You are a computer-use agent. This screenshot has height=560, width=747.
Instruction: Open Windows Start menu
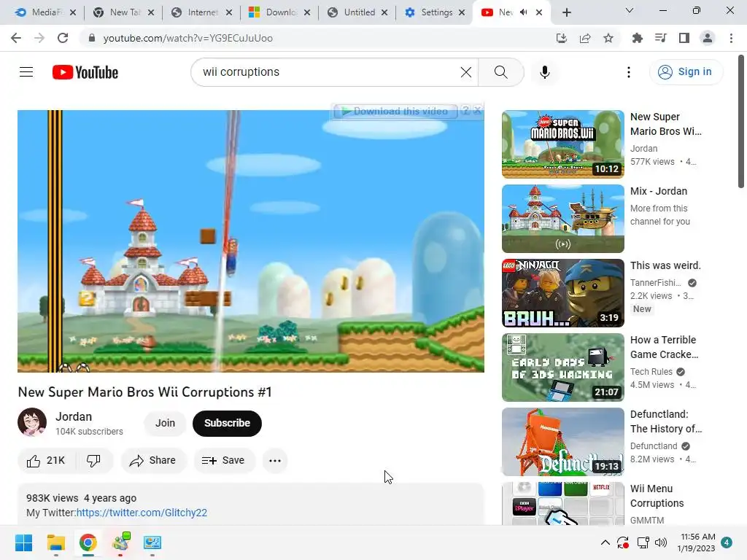click(23, 542)
